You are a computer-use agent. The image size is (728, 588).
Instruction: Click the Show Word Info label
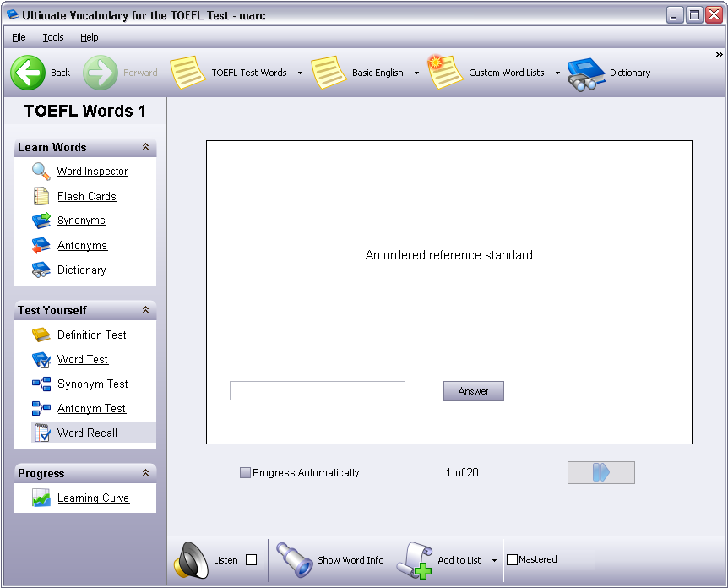pyautogui.click(x=350, y=560)
